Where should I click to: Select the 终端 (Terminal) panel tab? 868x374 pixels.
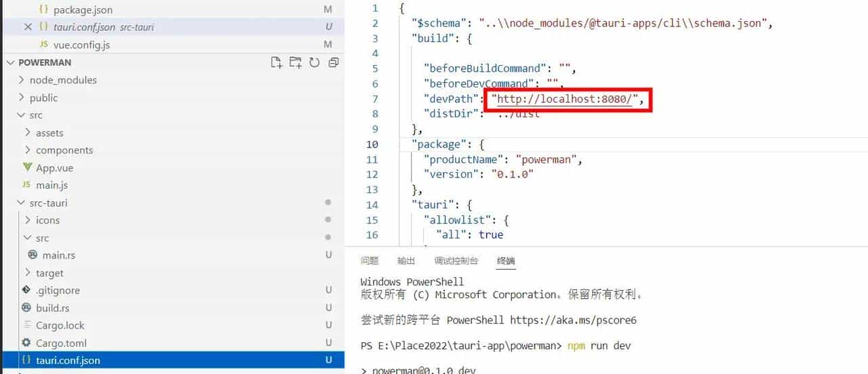click(506, 261)
